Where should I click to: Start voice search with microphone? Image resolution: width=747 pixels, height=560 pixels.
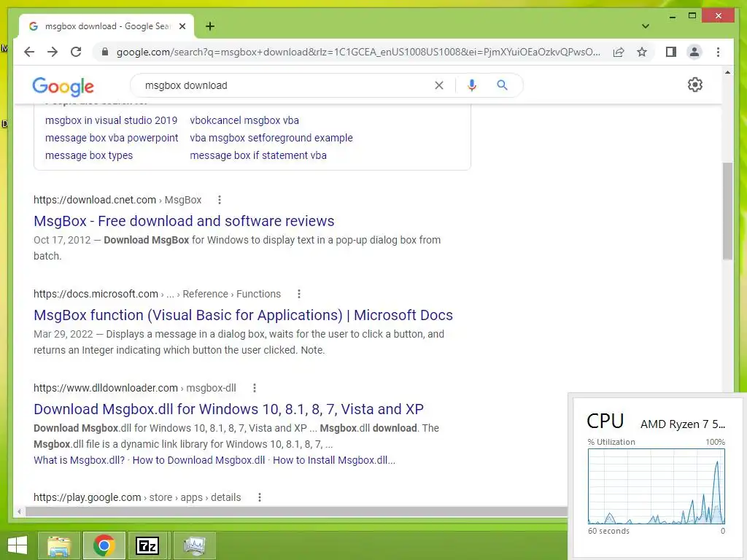tap(472, 85)
